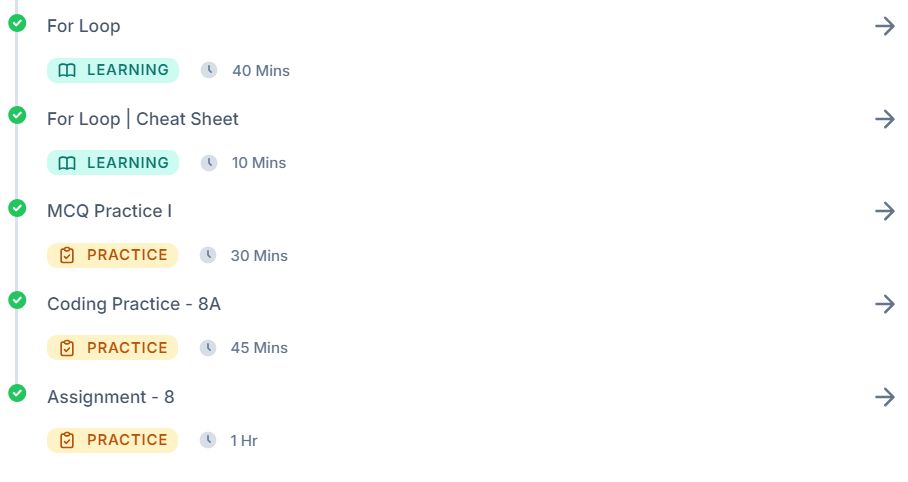Click PRACTICE badge under Assignment - 8

(112, 440)
